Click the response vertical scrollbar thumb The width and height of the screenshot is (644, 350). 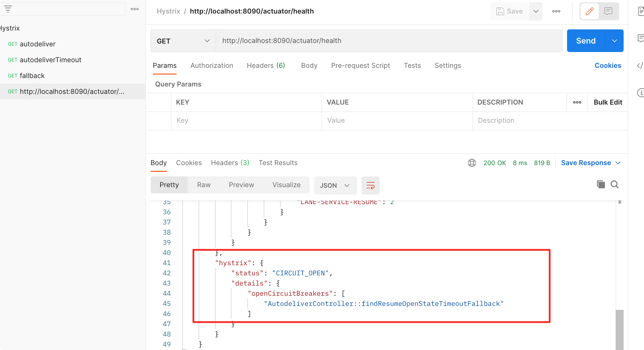619,329
